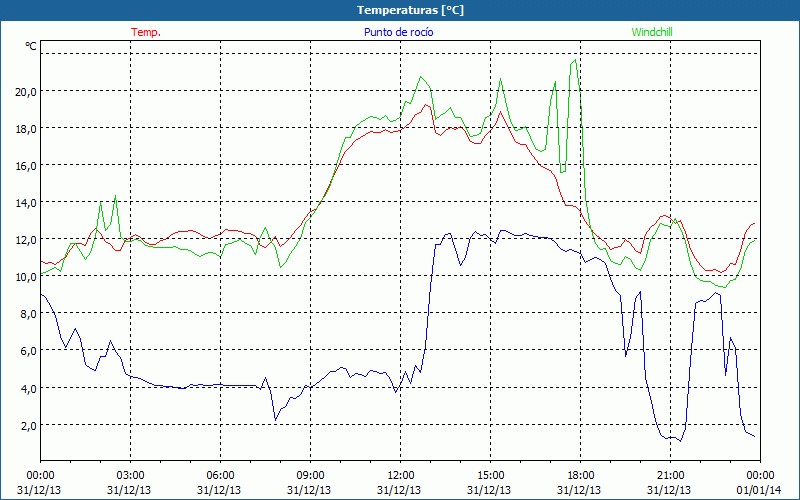This screenshot has height=500, width=800.
Task: Click the 6,0 y-axis value
Action: point(29,351)
